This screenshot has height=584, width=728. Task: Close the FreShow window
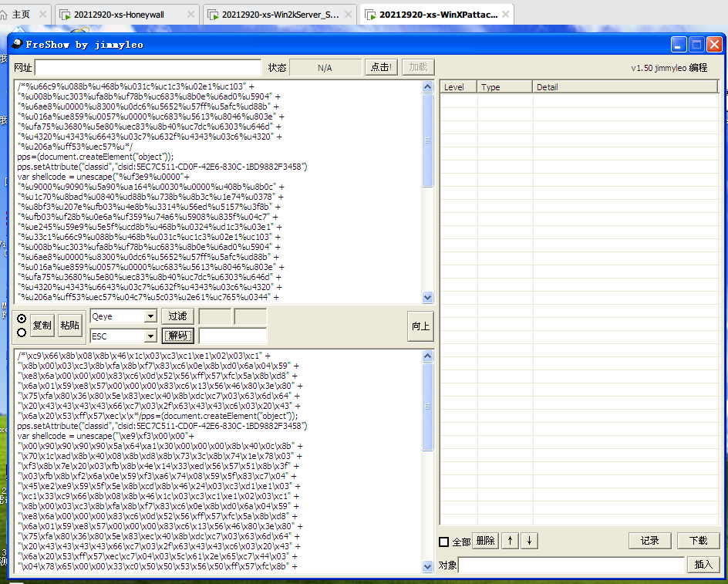point(714,45)
